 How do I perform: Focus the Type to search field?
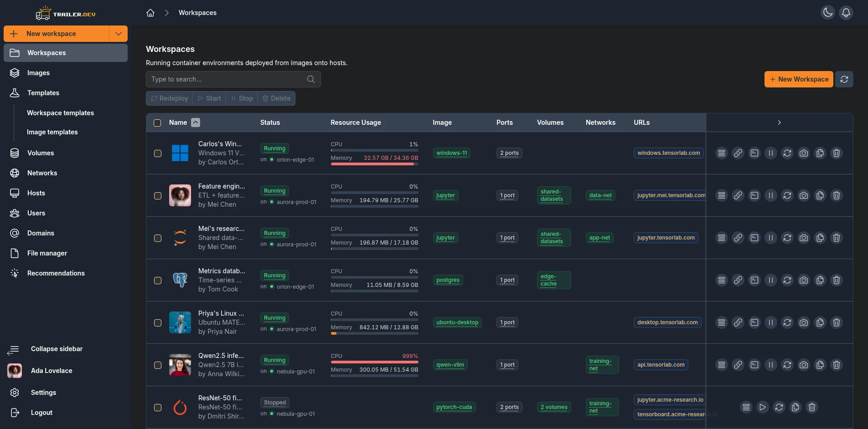pyautogui.click(x=233, y=79)
